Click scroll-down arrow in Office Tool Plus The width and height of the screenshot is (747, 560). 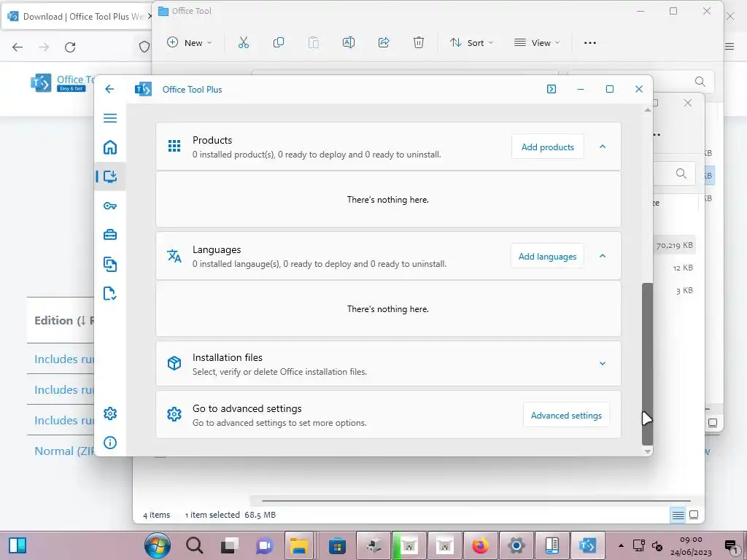click(648, 451)
